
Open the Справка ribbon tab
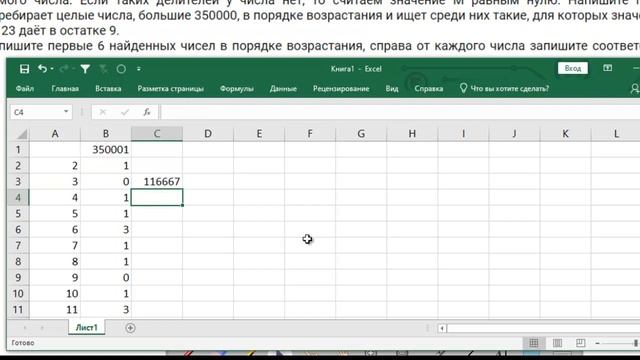(x=429, y=89)
